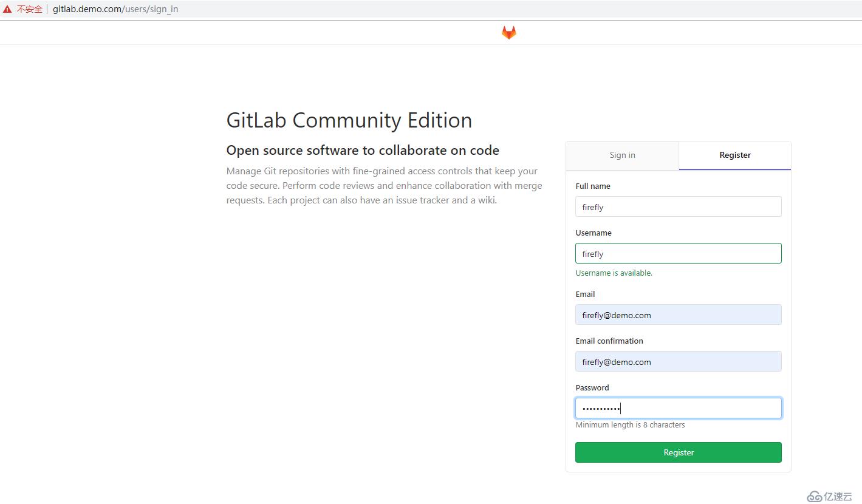Click the 'Email confirmation' label
This screenshot has width=862, height=504.
tap(609, 341)
